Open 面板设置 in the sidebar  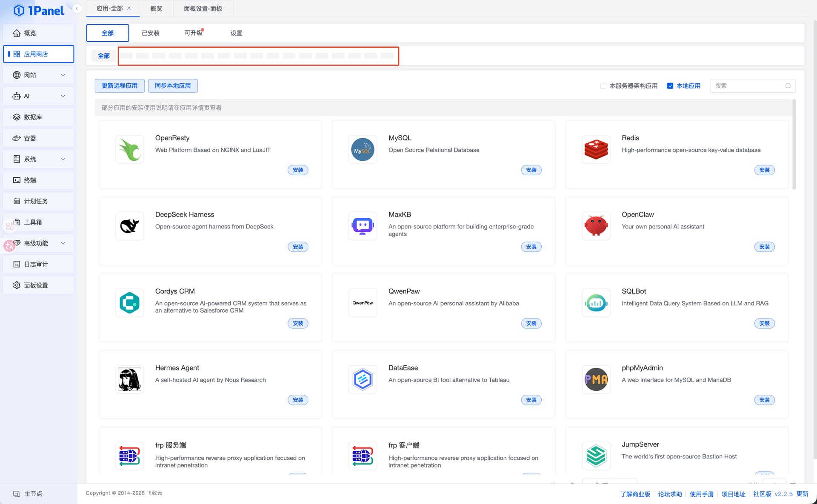38,285
